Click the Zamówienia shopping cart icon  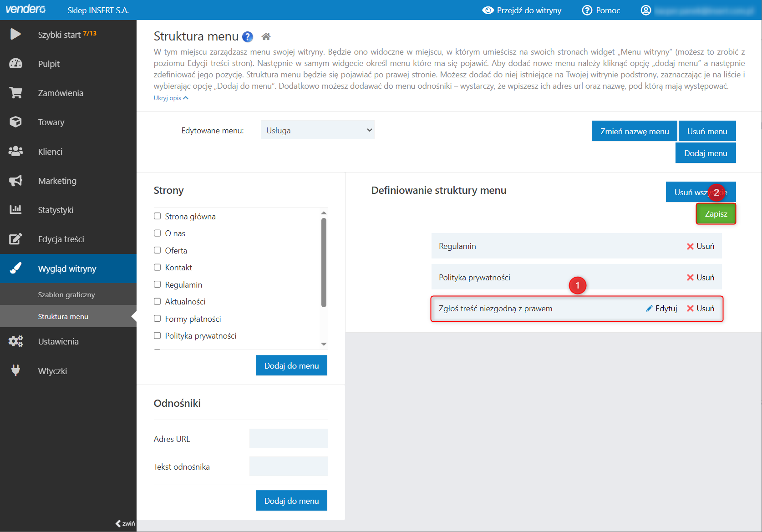coord(15,93)
